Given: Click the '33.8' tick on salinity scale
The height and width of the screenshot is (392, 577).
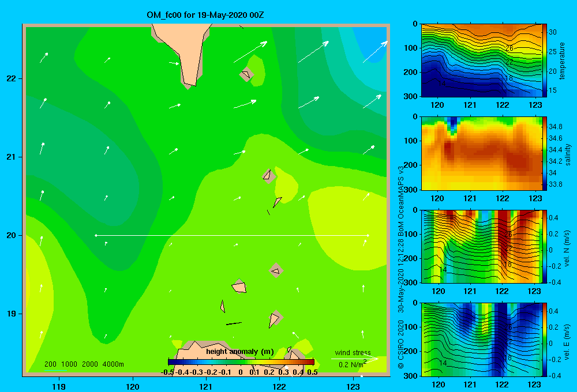Looking at the screenshot, I should coord(555,184).
